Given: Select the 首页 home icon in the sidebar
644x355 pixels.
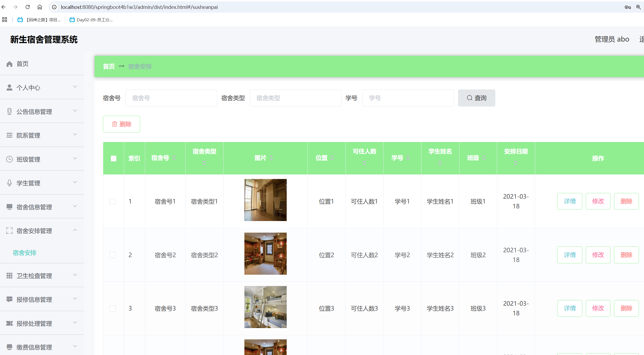Looking at the screenshot, I should click(9, 64).
